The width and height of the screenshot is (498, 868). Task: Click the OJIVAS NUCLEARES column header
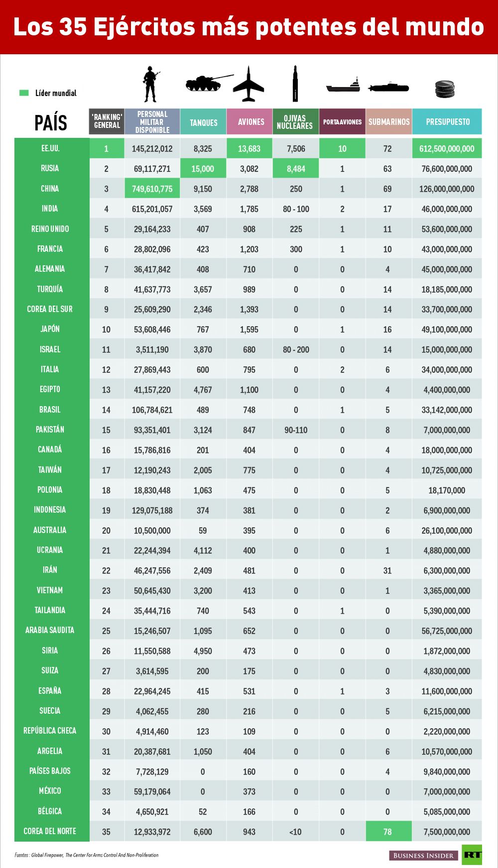[295, 122]
